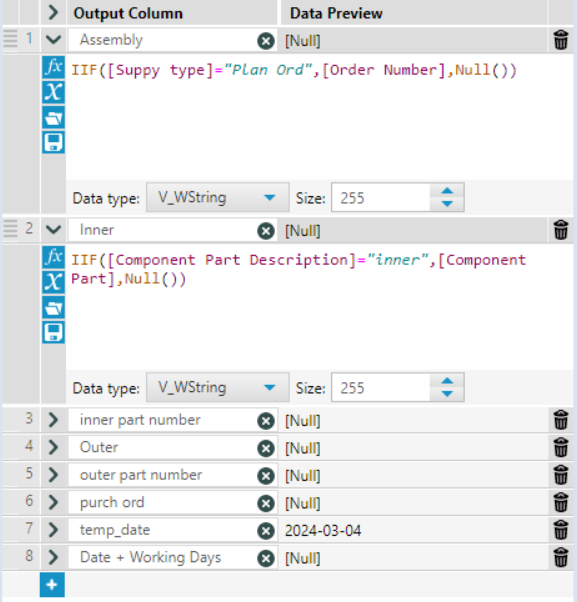Open saved expressions folder for Inner
This screenshot has width=577, height=602.
pyautogui.click(x=53, y=308)
